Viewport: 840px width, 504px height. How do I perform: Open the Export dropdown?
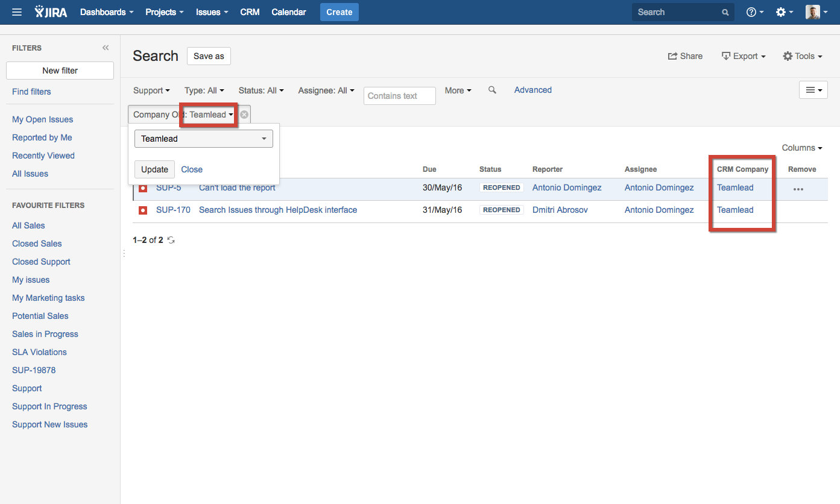(x=744, y=56)
